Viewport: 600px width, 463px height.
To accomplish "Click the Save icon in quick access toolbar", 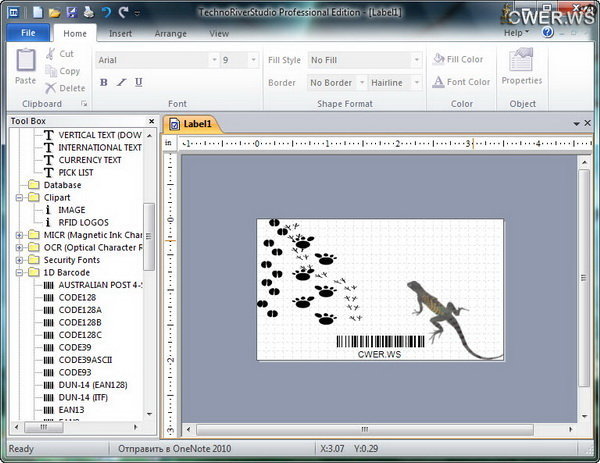I will [x=71, y=12].
